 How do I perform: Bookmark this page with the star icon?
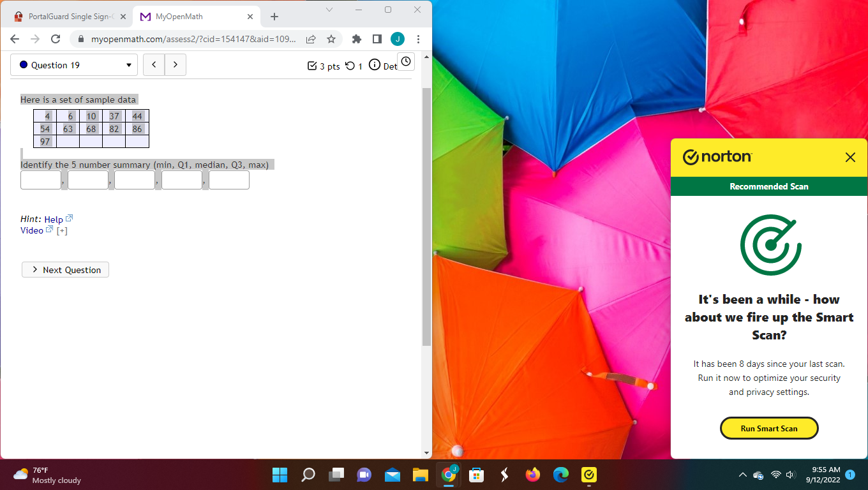[x=331, y=40]
